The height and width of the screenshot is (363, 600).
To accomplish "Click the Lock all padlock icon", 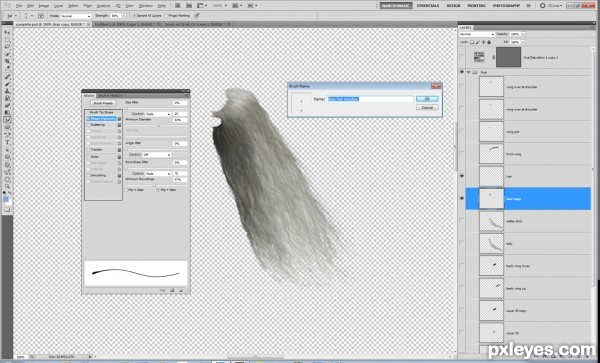I will coord(488,42).
